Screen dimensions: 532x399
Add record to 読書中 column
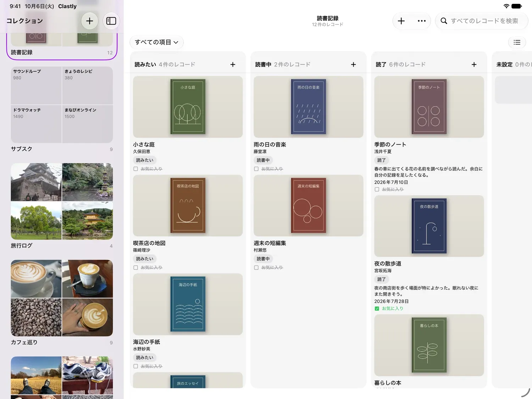pyautogui.click(x=353, y=65)
